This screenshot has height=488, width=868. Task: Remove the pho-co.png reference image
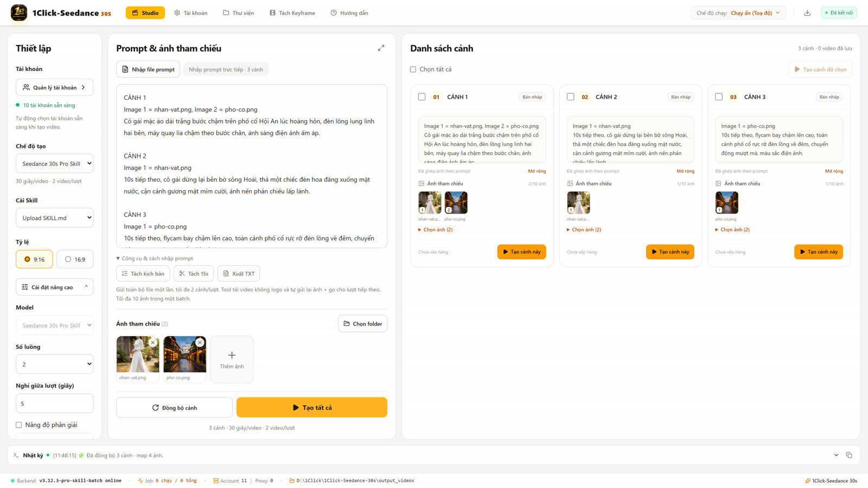pyautogui.click(x=200, y=343)
